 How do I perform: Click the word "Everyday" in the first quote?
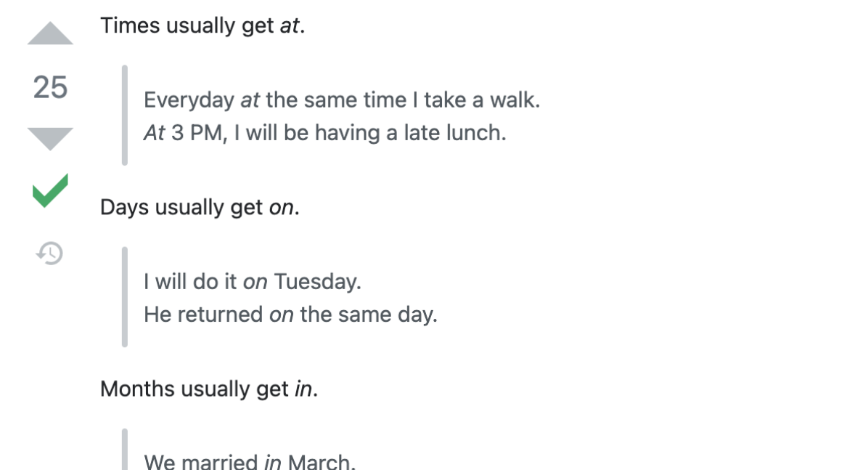coord(189,100)
